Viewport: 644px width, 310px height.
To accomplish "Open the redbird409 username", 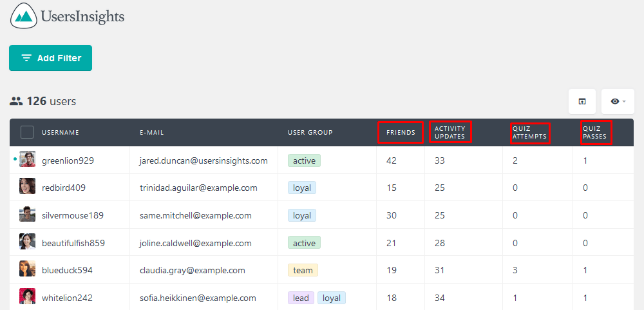I will coord(64,188).
